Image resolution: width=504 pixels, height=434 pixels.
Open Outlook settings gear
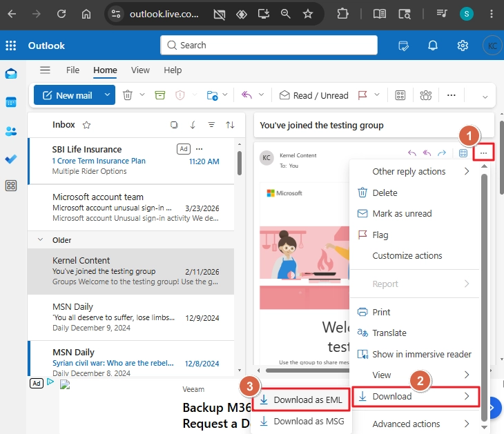(x=463, y=46)
